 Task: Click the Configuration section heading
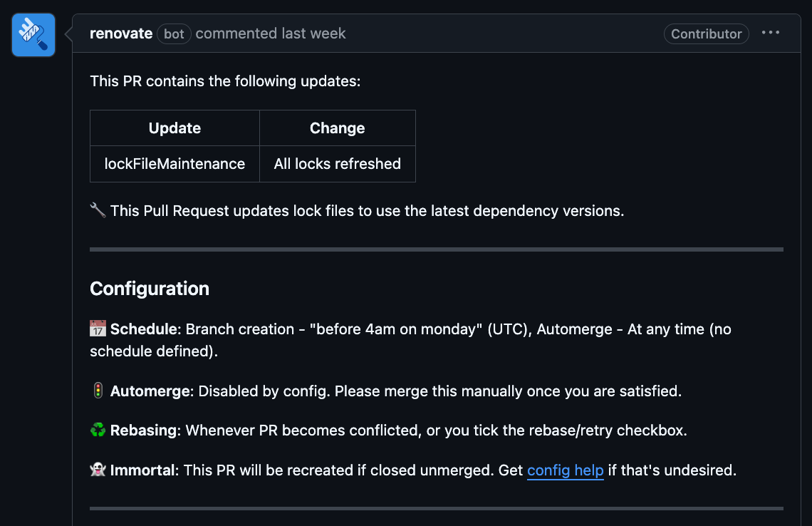[150, 289]
